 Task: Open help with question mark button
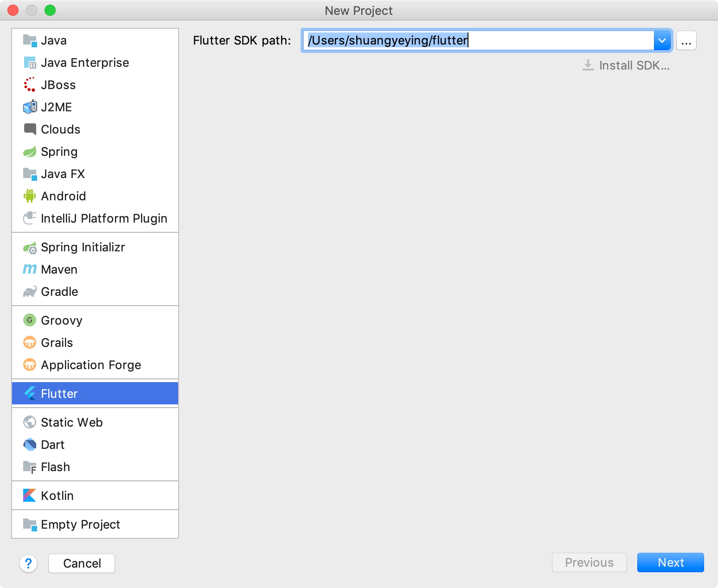[28, 563]
